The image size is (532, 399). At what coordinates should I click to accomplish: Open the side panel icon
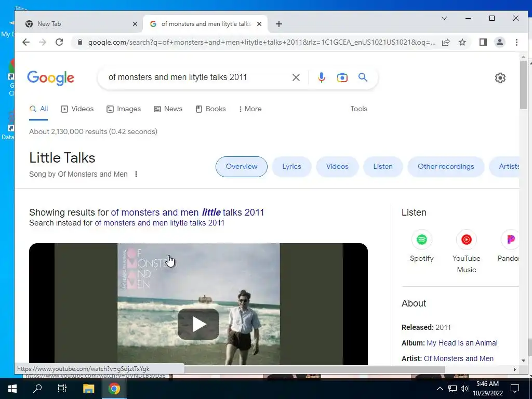point(483,42)
